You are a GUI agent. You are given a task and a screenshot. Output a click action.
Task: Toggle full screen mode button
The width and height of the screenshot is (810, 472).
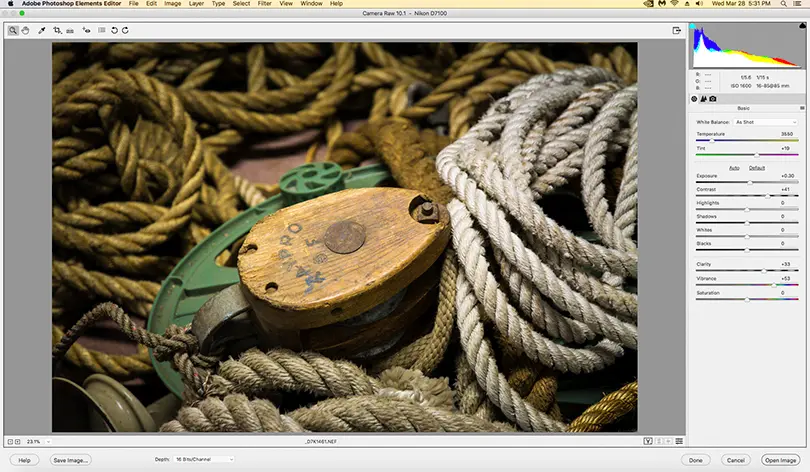pos(676,31)
